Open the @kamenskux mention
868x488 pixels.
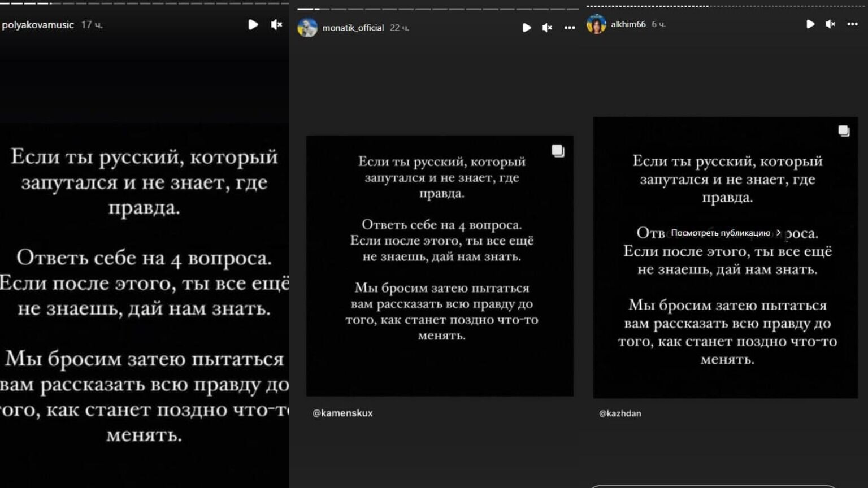(x=342, y=413)
